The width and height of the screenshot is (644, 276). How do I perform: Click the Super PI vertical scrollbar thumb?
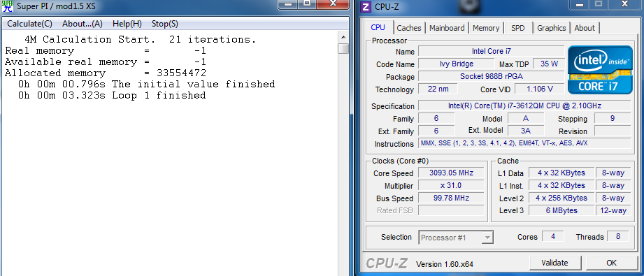[x=343, y=48]
